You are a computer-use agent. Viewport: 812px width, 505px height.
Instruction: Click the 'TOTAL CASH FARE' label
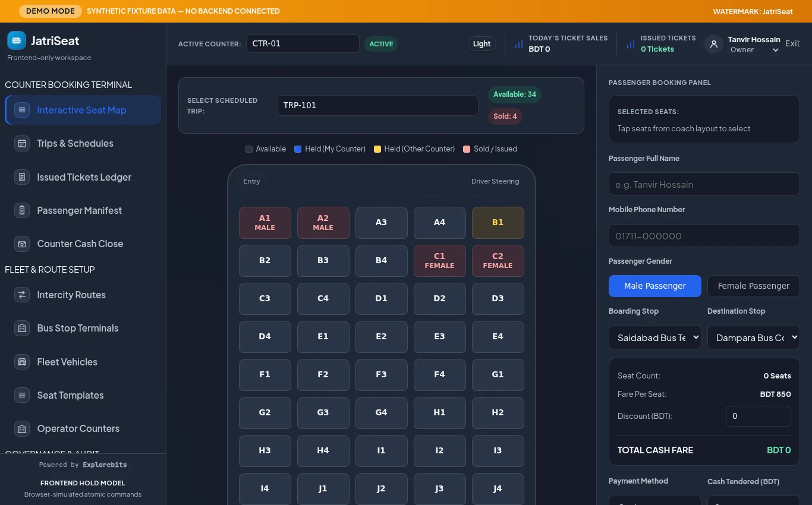coord(655,450)
